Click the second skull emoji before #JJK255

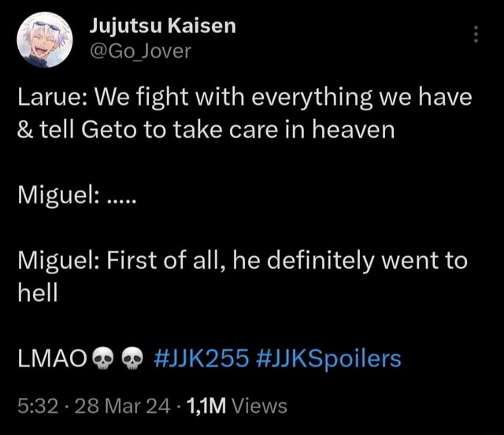point(133,360)
